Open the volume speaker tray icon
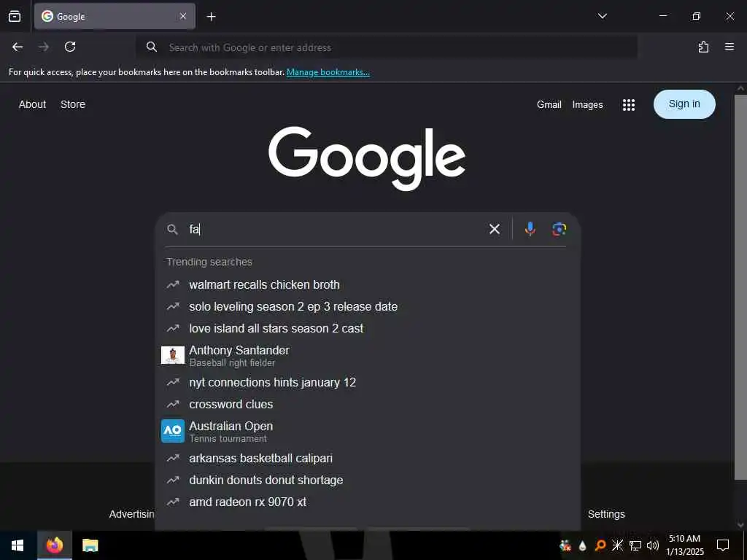The height and width of the screenshot is (560, 747). click(x=653, y=545)
